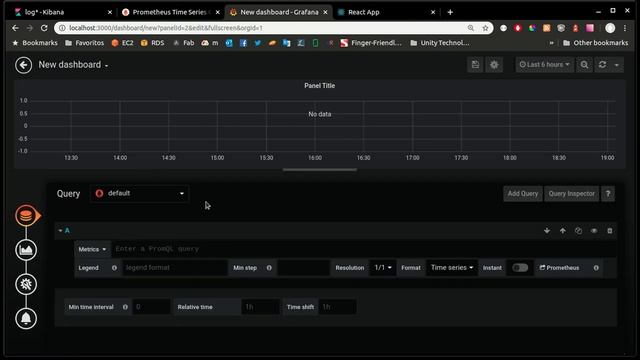Switch to the React App tab
This screenshot has height=360, width=640.
tap(385, 12)
